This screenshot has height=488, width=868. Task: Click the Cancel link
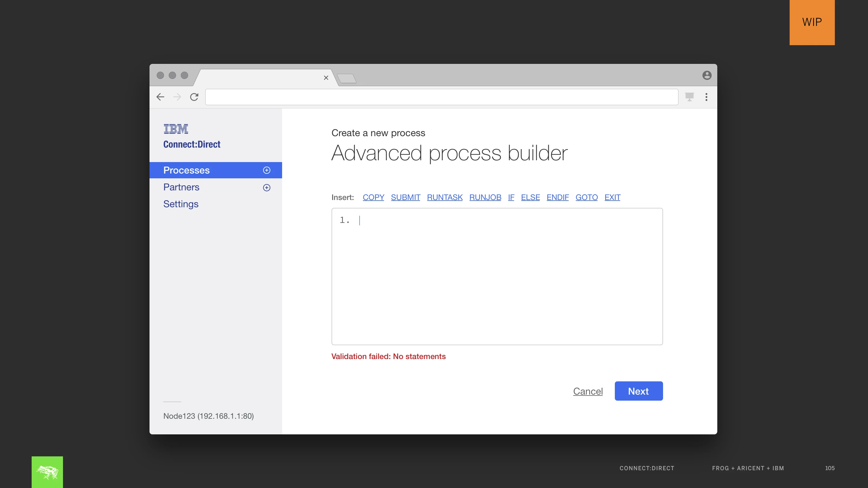click(588, 391)
